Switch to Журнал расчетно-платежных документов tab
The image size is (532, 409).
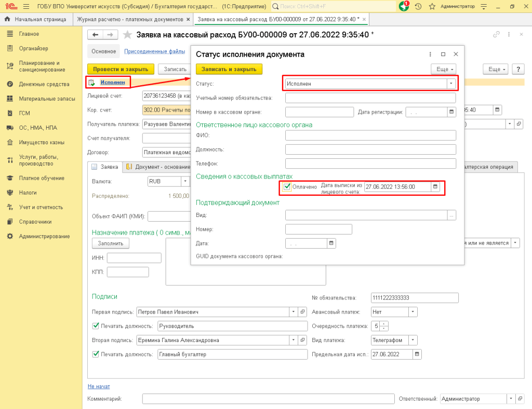coord(130,19)
